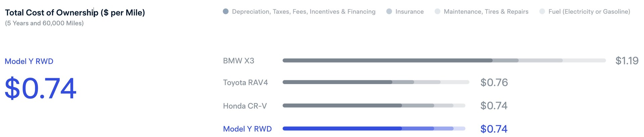Click the Total Cost of Ownership title

point(75,13)
